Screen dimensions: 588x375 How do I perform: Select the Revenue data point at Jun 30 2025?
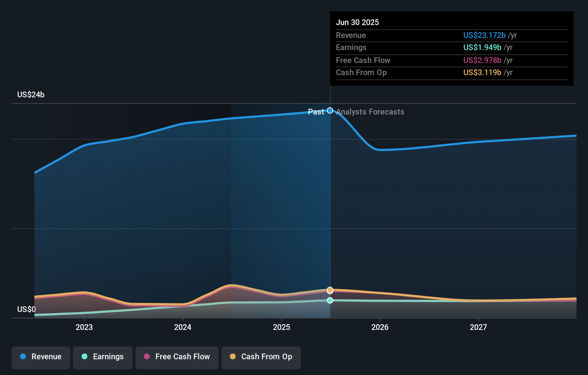tap(330, 111)
